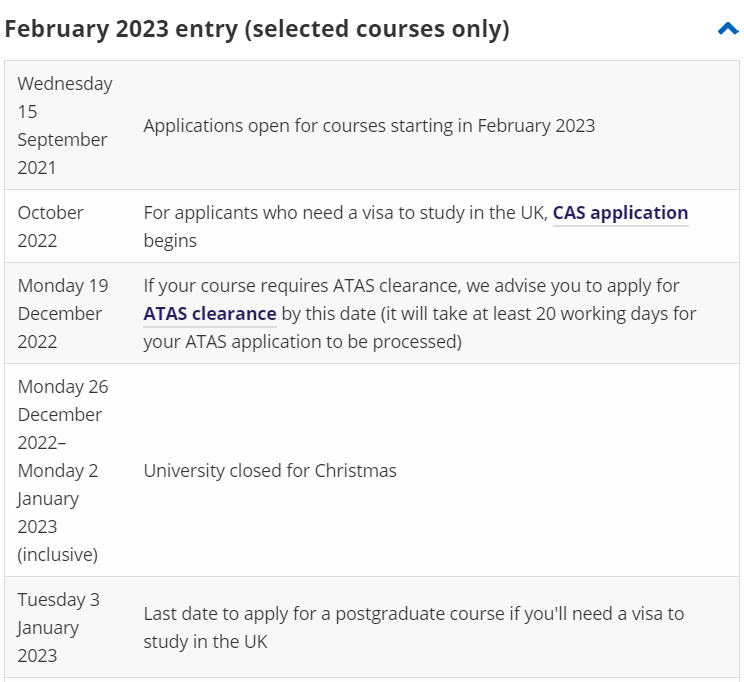This screenshot has width=744, height=682.
Task: Click the your ATAS application to be processed line
Action: coord(302,342)
